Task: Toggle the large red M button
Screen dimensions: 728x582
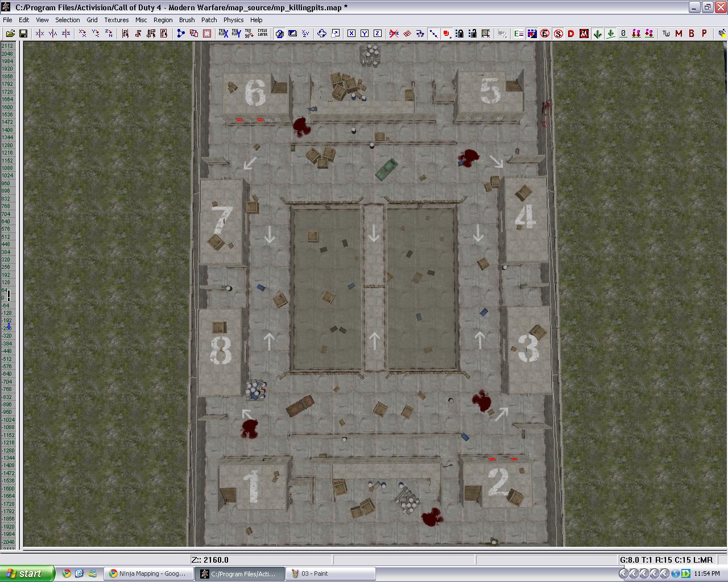Action: coord(679,34)
